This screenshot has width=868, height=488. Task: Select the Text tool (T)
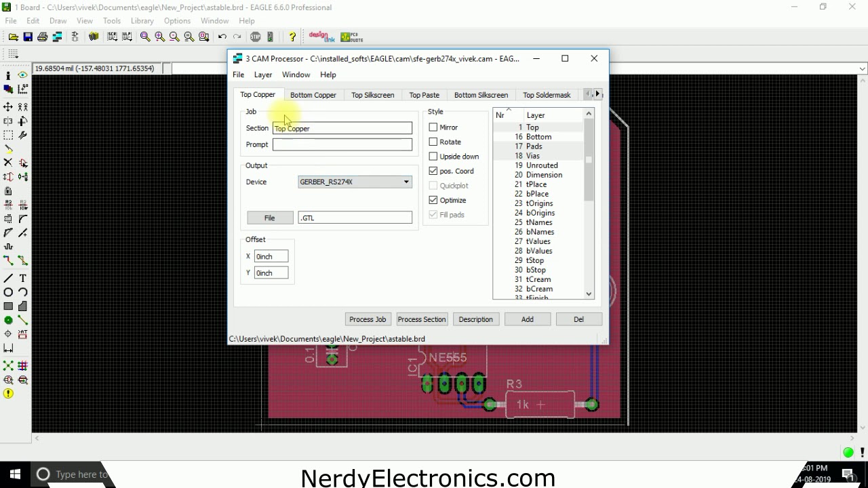(22, 279)
